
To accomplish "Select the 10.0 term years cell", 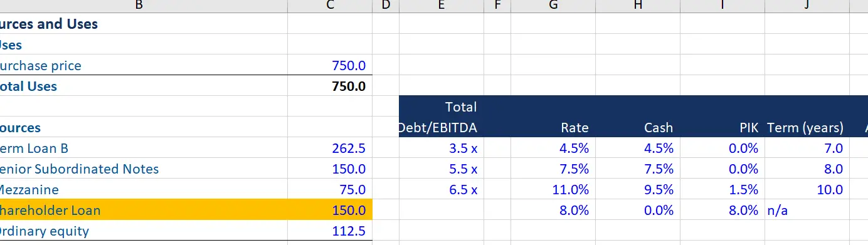I will pos(807,189).
